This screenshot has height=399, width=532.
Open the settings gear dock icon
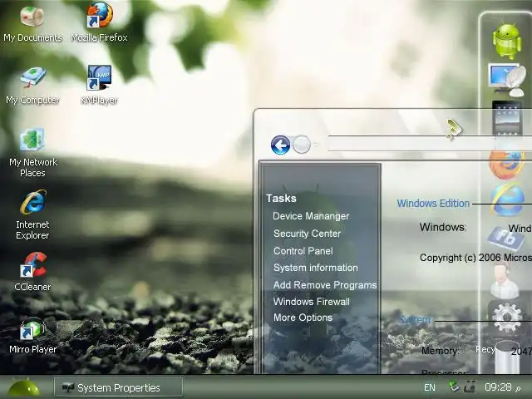507,318
